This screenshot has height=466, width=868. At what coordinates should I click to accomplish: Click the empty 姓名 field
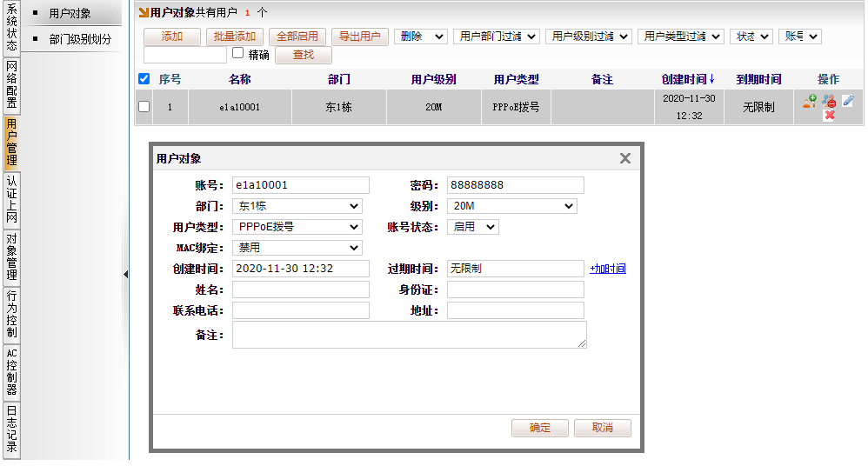[x=301, y=290]
